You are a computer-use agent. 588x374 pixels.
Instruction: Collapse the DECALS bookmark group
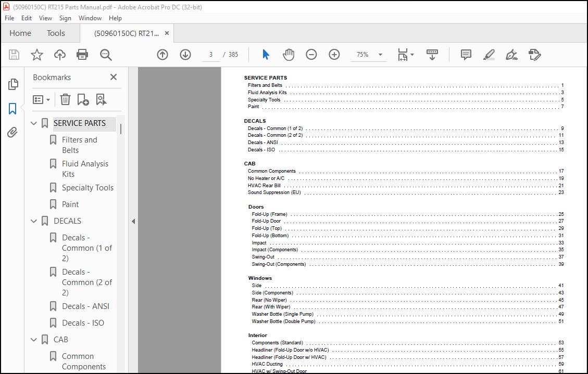coord(34,221)
